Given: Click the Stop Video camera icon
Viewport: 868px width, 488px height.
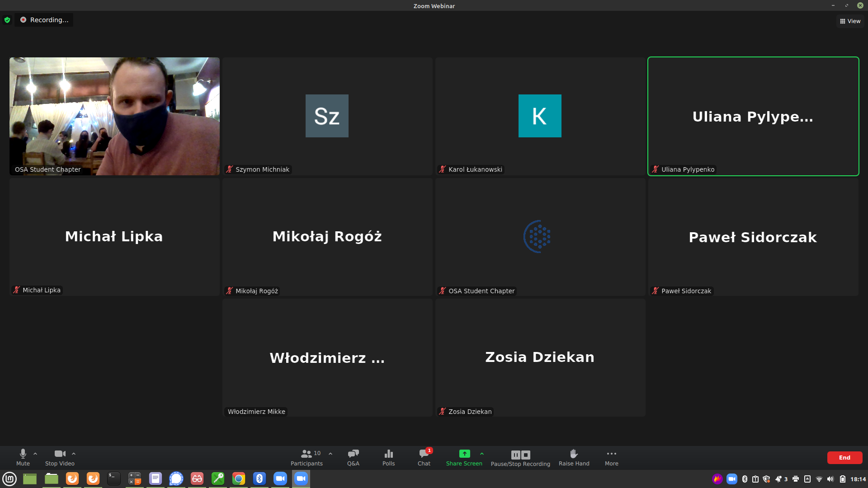Looking at the screenshot, I should click(60, 454).
